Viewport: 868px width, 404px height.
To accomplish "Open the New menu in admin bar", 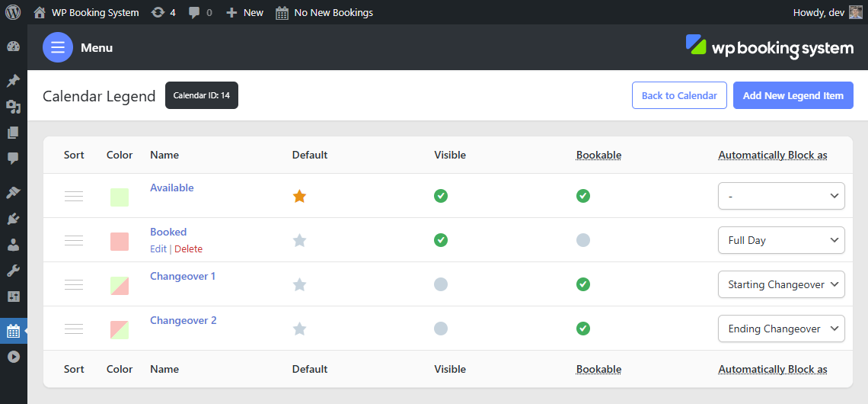I will (245, 12).
